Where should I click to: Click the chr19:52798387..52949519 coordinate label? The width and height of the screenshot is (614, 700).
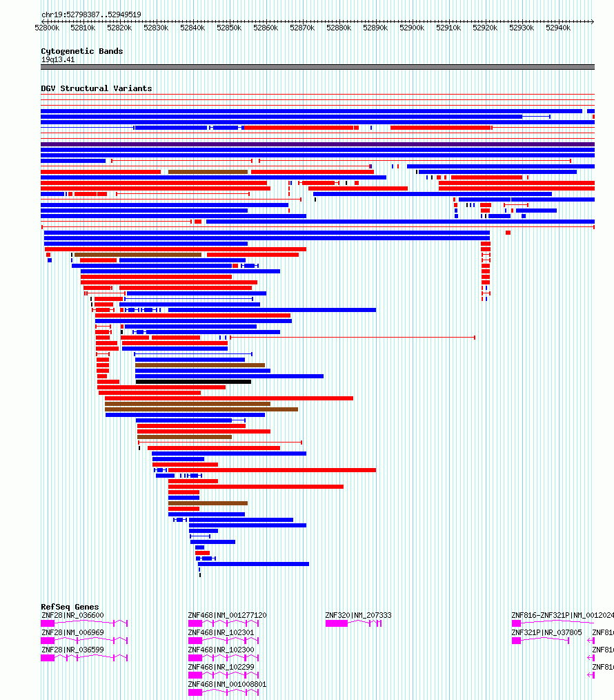click(x=92, y=14)
